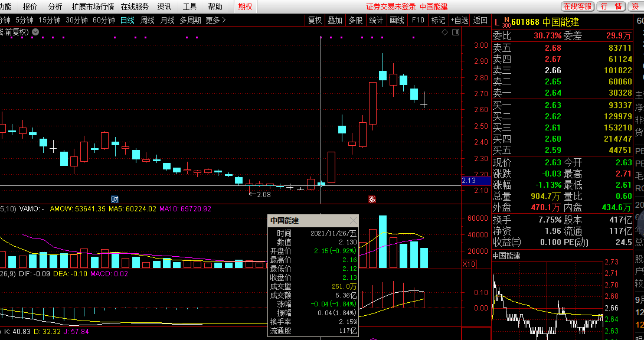
Task: Click the ←2.08 low price label
Action: [260, 195]
